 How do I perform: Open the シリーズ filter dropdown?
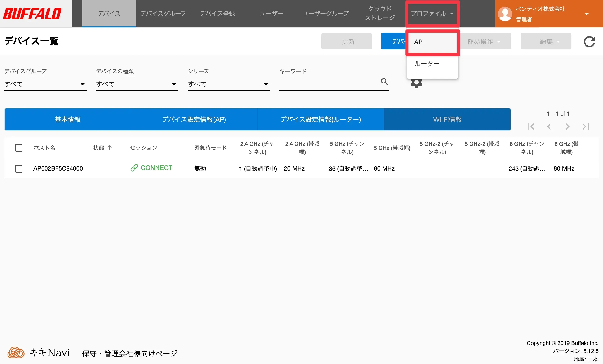pos(229,84)
